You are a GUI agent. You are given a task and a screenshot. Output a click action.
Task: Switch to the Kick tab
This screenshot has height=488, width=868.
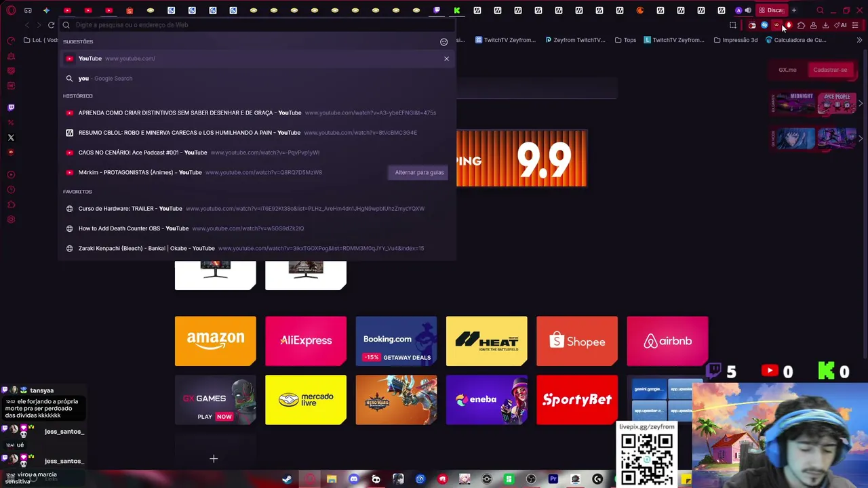tap(457, 10)
